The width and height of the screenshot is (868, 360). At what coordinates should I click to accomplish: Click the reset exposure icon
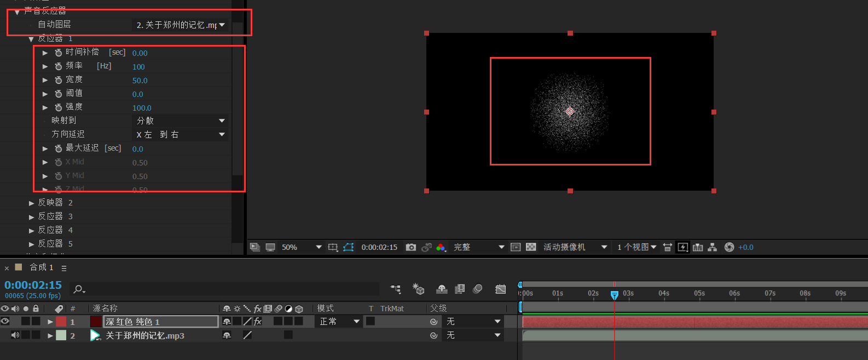[x=729, y=247]
